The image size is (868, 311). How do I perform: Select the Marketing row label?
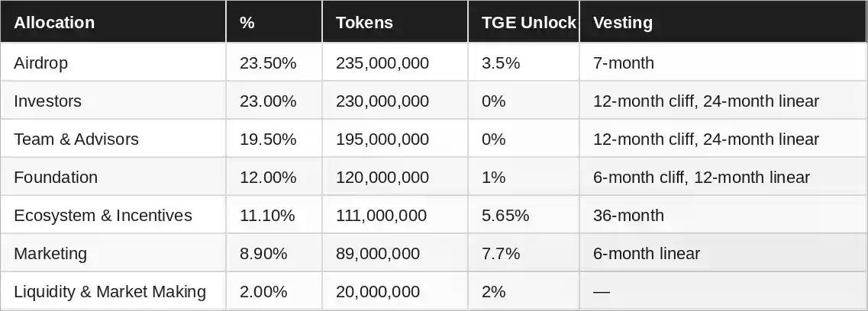point(50,254)
